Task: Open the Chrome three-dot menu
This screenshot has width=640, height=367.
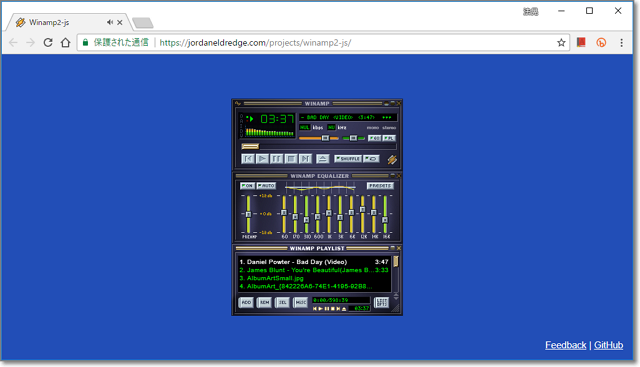Action: [621, 42]
